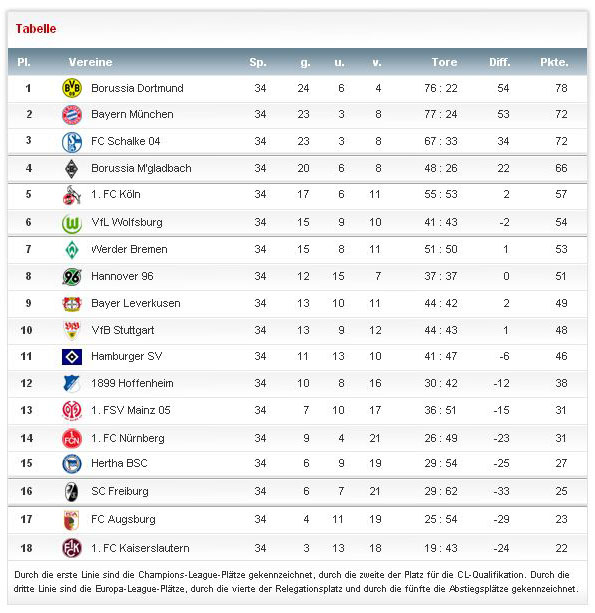595x613 pixels.
Task: Click the 1. FC Köln team name
Action: tap(116, 194)
